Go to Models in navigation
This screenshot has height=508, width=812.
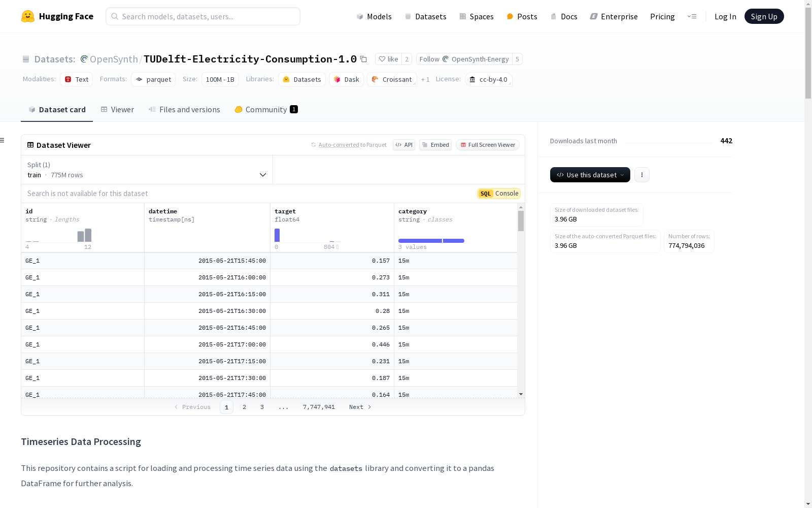tap(374, 16)
